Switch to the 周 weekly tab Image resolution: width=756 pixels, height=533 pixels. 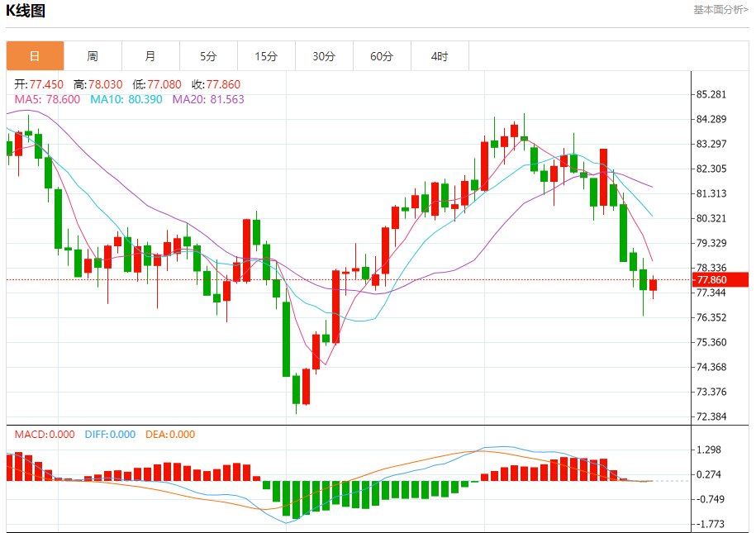93,56
